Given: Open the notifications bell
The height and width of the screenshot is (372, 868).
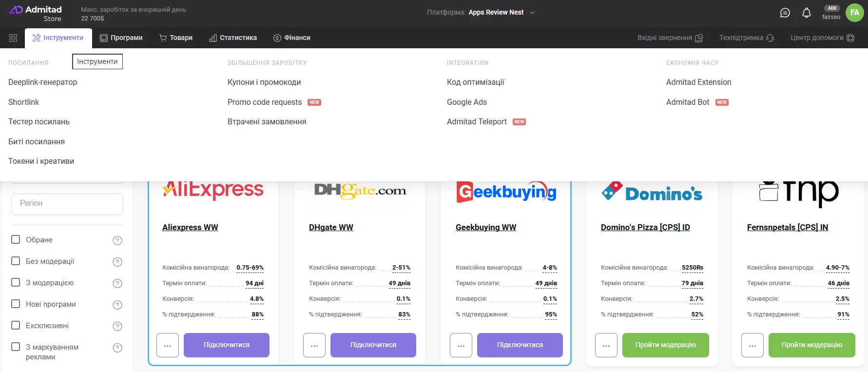Looking at the screenshot, I should [x=807, y=13].
